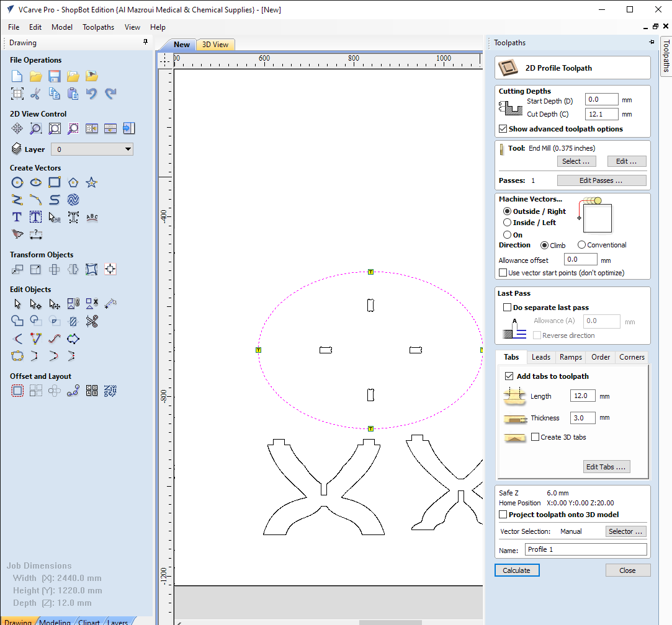This screenshot has width=672, height=625.
Task: Select the Pan view tool
Action: coord(17,128)
